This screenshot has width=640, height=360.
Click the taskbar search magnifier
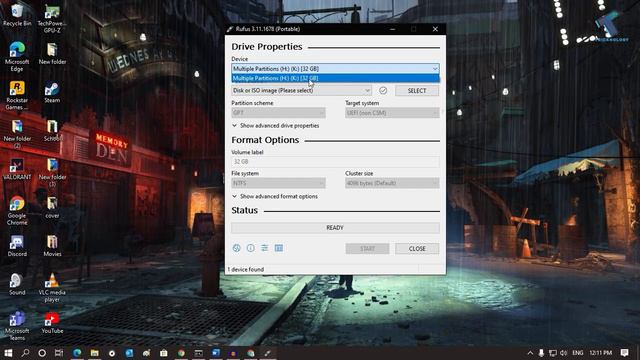coord(25,353)
